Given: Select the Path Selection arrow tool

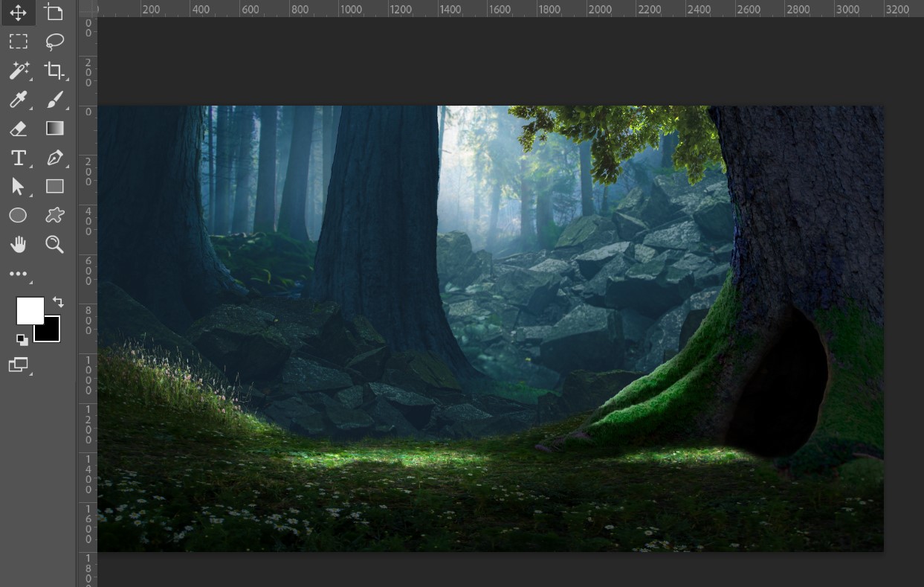Looking at the screenshot, I should (18, 187).
